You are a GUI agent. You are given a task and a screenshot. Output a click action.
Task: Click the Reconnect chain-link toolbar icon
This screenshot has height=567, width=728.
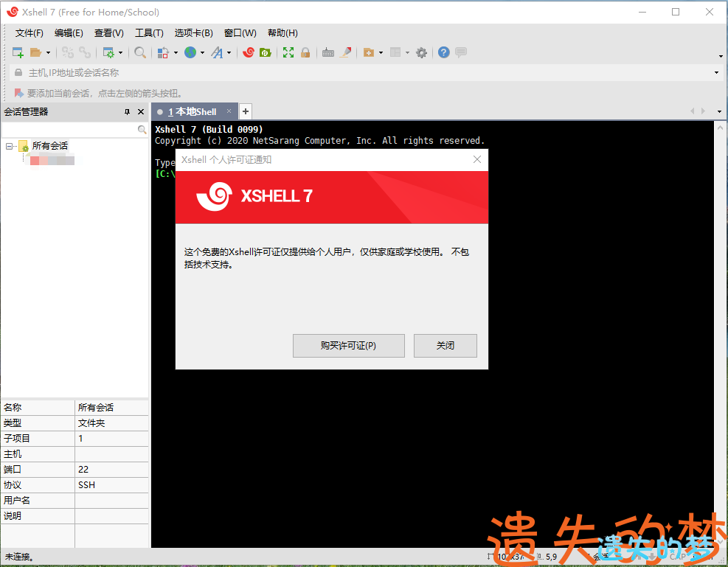click(x=85, y=52)
